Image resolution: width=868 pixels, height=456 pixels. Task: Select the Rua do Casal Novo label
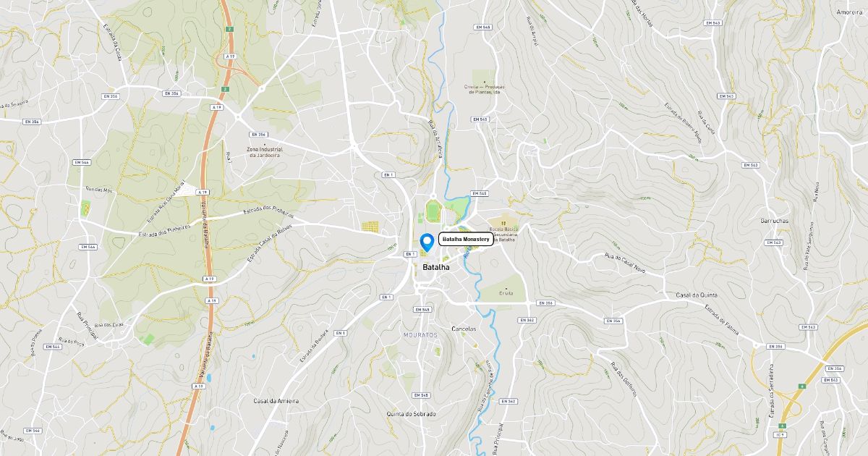click(x=624, y=262)
